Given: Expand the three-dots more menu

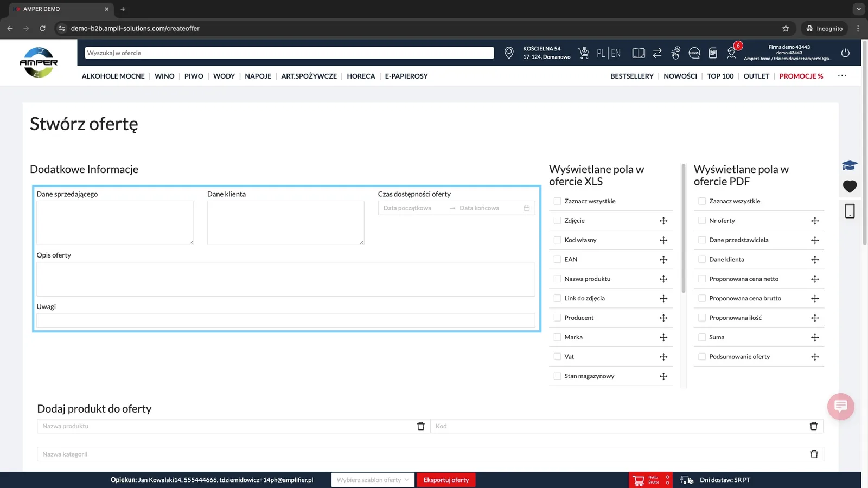Looking at the screenshot, I should (x=842, y=76).
